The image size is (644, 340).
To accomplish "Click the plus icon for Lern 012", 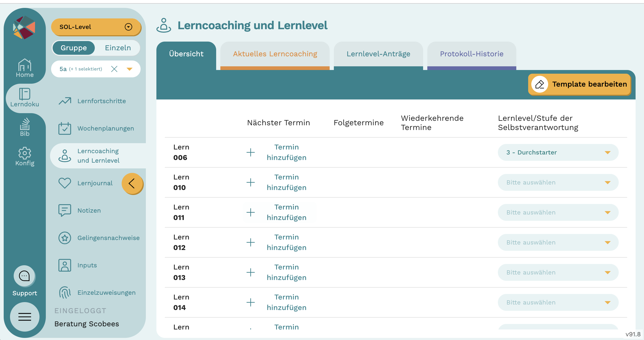I will tap(251, 242).
